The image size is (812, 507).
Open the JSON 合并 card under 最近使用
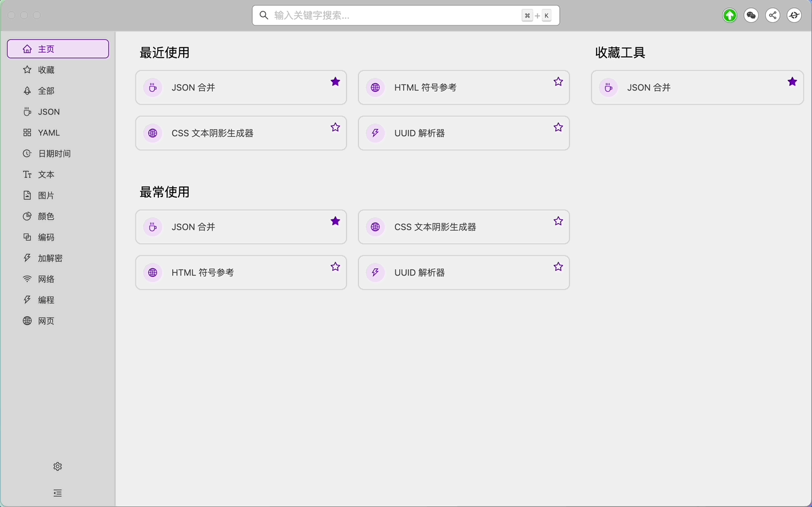click(x=241, y=87)
